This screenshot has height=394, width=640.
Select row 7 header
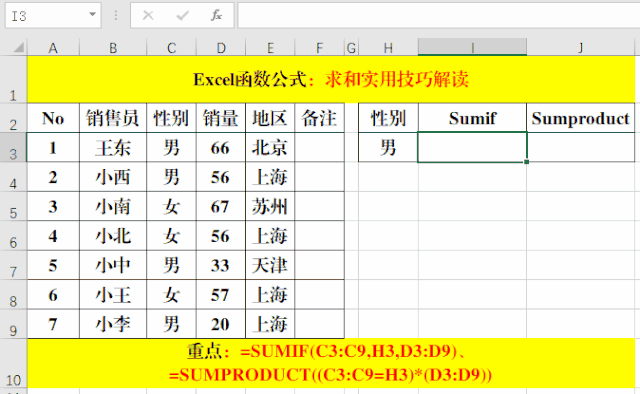coord(13,265)
